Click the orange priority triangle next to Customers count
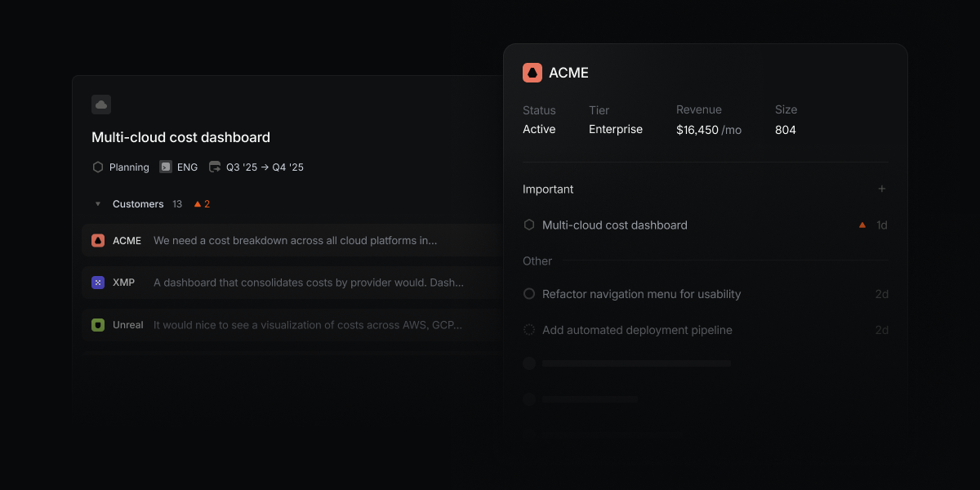Screen dimensions: 980x490 point(196,203)
